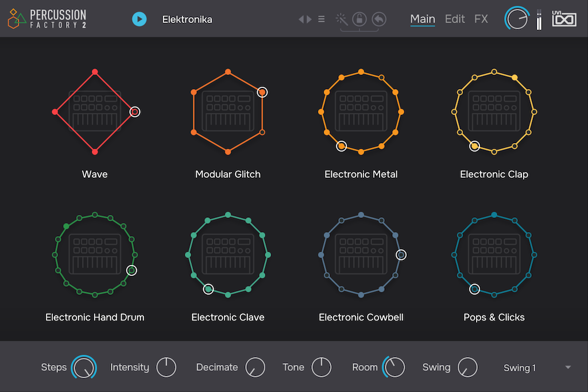Screen dimensions: 588x392
Task: Toggle the circled step on Electronic Metal
Action: [341, 146]
